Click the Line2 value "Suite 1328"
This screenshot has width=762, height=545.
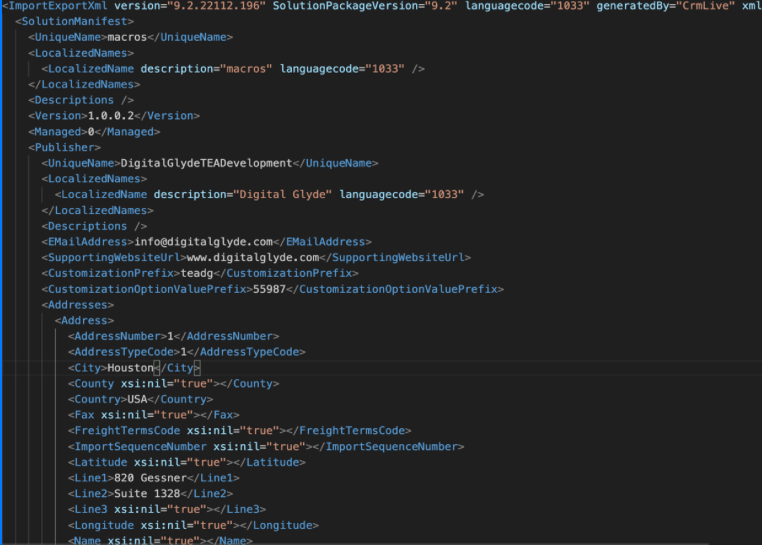(x=147, y=493)
